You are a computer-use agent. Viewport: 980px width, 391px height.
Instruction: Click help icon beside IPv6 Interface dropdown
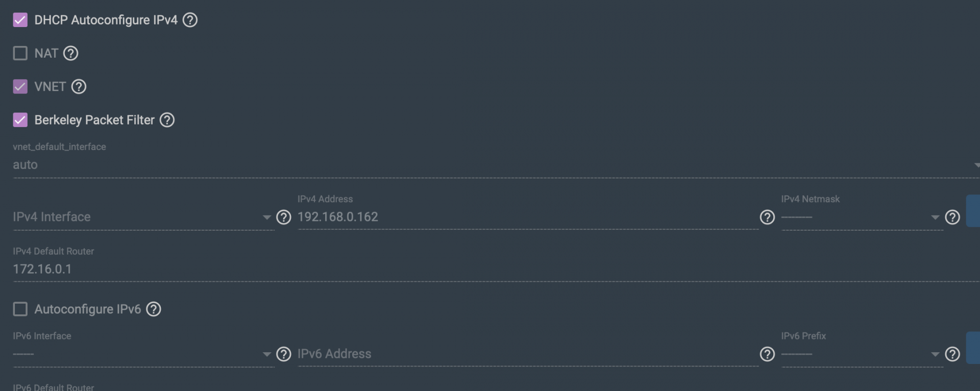[283, 354]
